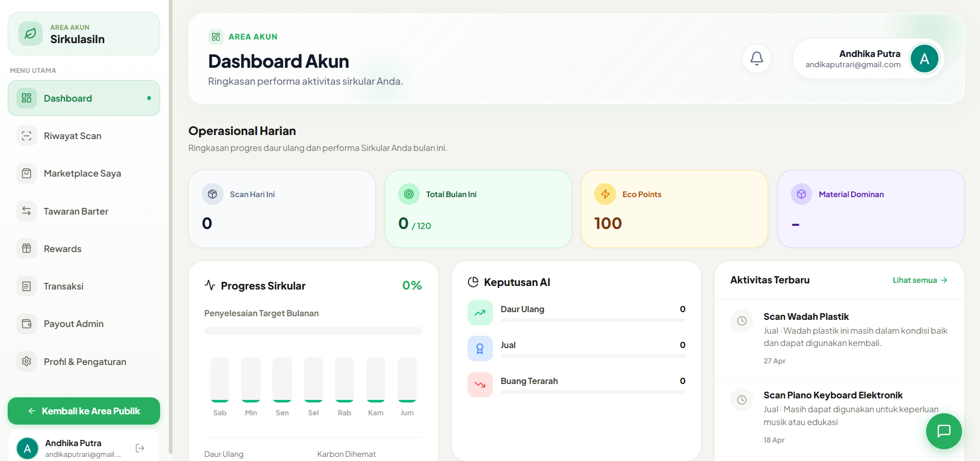This screenshot has width=980, height=461.
Task: Click the Rewards gift icon
Action: point(27,248)
